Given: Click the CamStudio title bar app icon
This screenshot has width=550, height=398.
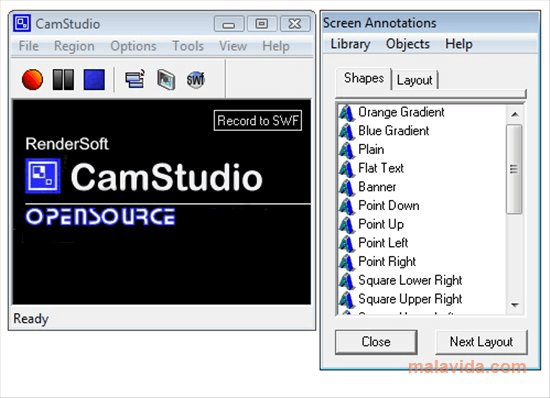Looking at the screenshot, I should pyautogui.click(x=22, y=23).
